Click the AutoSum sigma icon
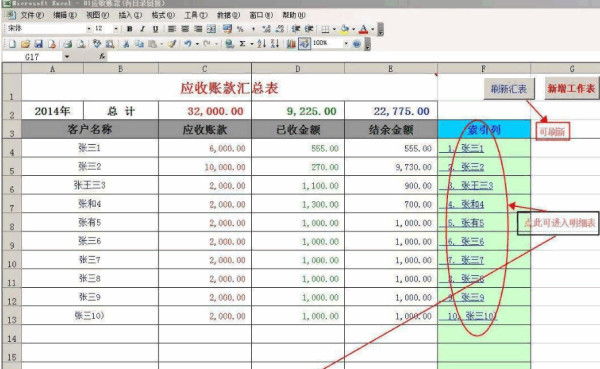The height and width of the screenshot is (369, 600). [x=242, y=44]
